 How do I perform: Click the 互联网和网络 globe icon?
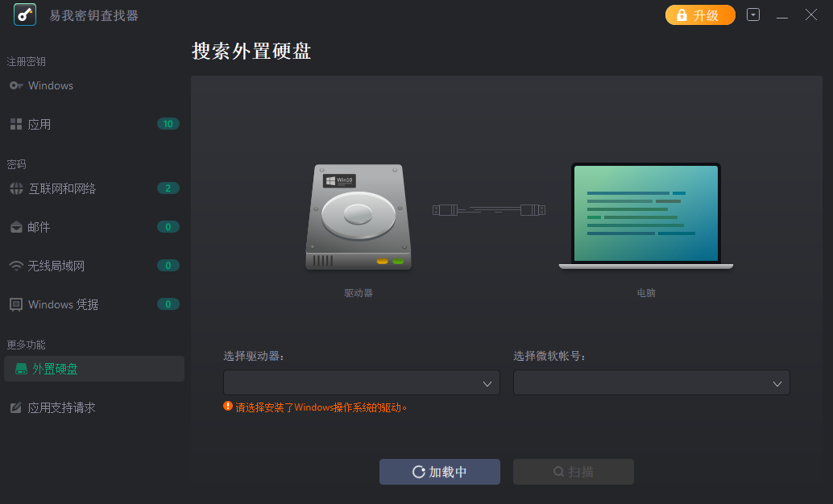click(x=16, y=188)
